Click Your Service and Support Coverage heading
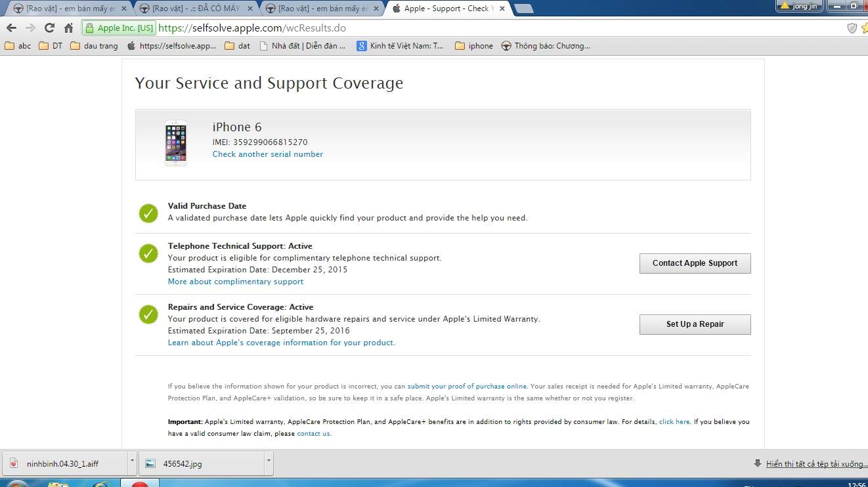868x487 pixels. 269,83
